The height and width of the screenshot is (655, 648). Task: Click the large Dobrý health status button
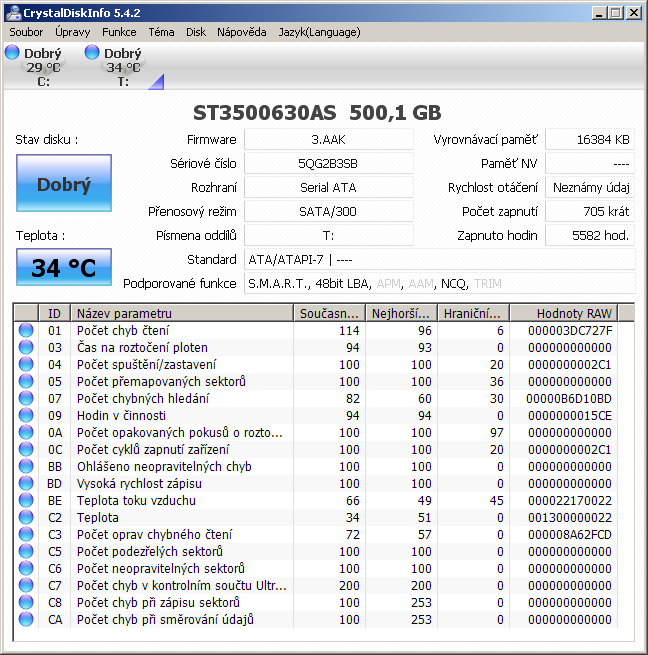pos(64,183)
